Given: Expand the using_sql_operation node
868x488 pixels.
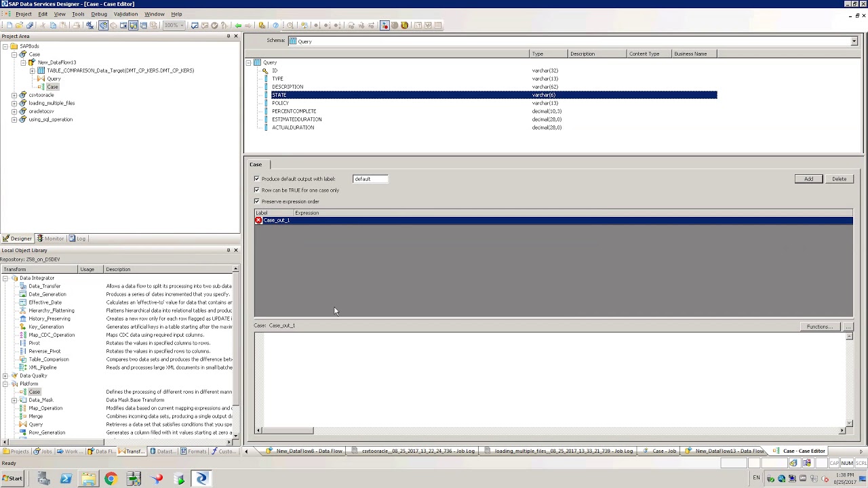Looking at the screenshot, I should click(14, 119).
